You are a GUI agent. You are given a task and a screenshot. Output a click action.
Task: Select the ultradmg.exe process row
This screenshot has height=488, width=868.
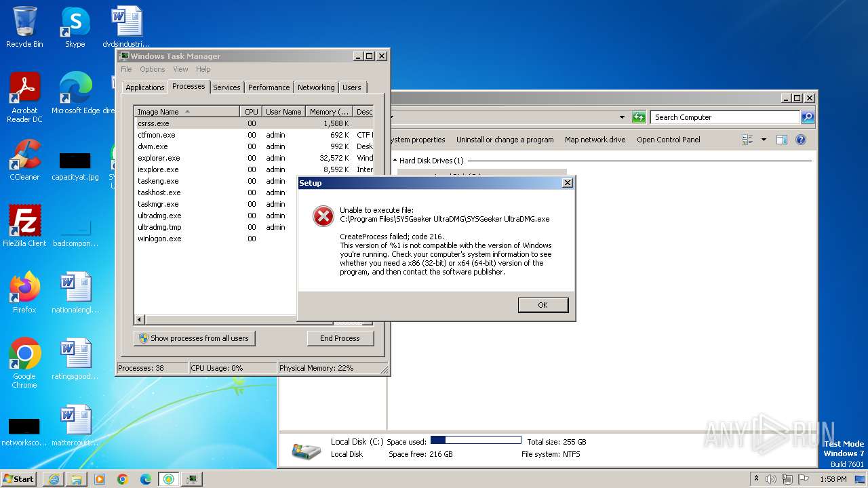click(x=216, y=216)
